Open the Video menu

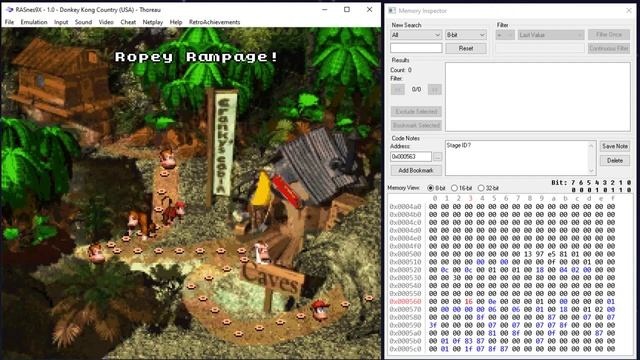(x=106, y=22)
